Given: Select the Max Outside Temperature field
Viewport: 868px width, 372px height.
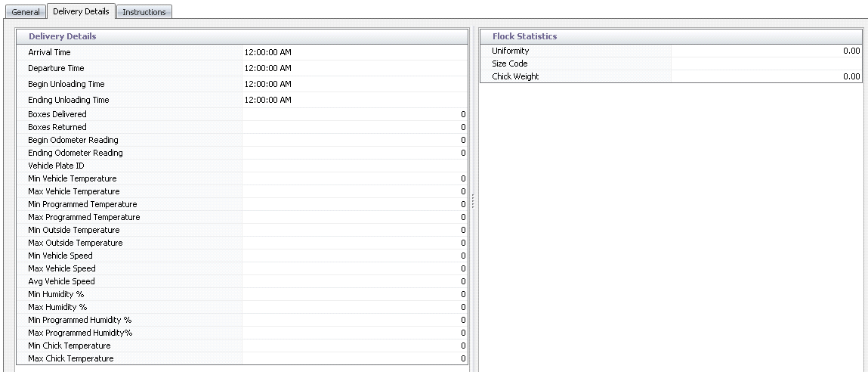Looking at the screenshot, I should (x=354, y=243).
